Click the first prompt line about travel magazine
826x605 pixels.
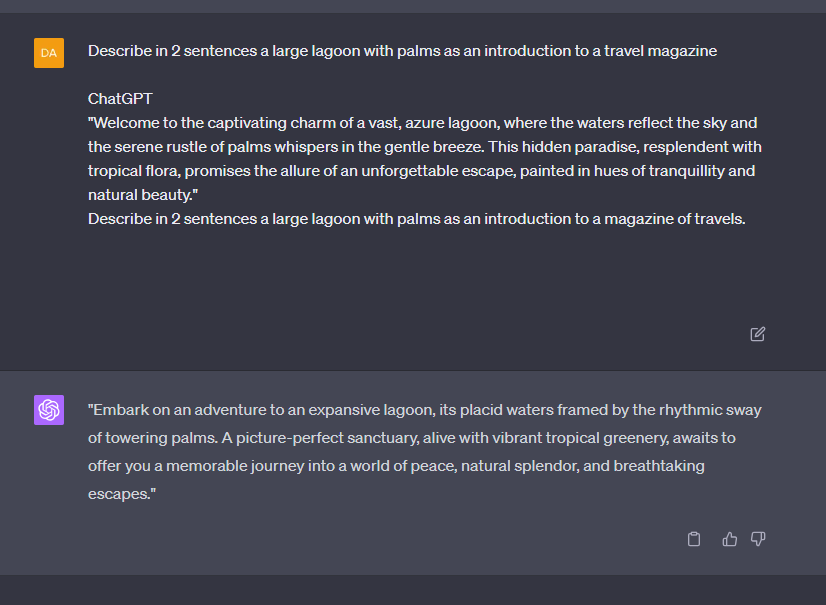402,51
